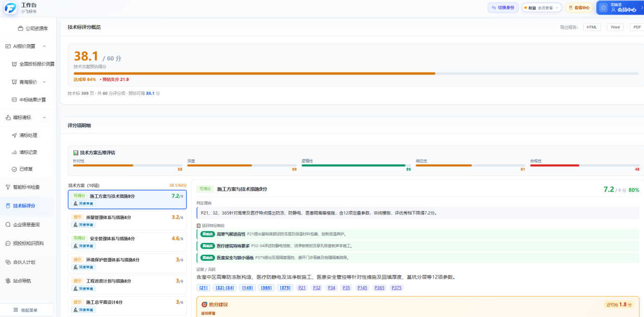Open the 套餐中心 button
This screenshot has height=317, width=644.
(579, 8)
